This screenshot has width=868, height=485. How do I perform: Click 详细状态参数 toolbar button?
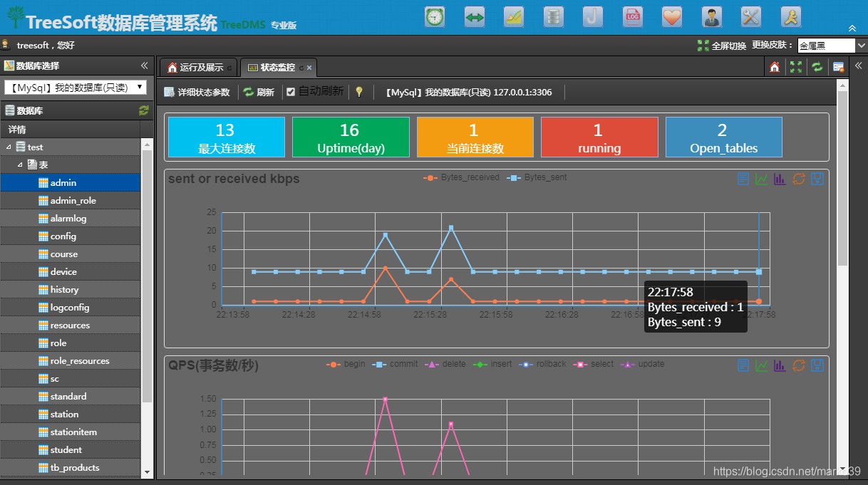click(x=197, y=92)
